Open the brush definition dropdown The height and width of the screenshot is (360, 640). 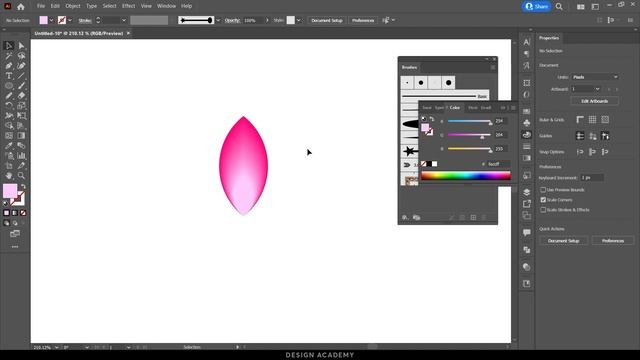(218, 20)
